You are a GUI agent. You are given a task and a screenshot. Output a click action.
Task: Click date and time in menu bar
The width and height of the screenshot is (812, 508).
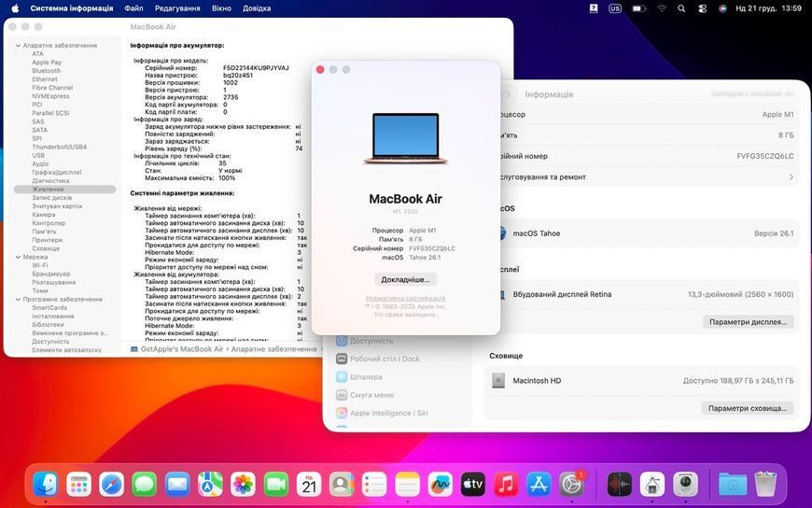point(768,8)
